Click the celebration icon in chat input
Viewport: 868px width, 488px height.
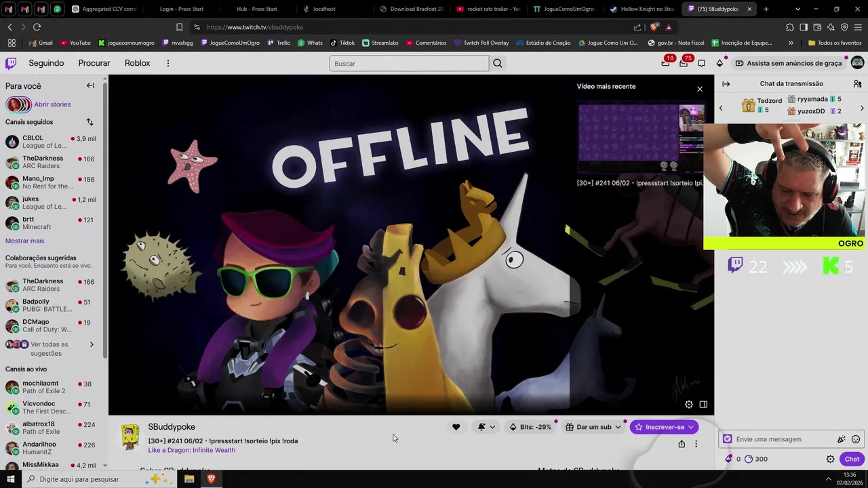[x=842, y=439]
